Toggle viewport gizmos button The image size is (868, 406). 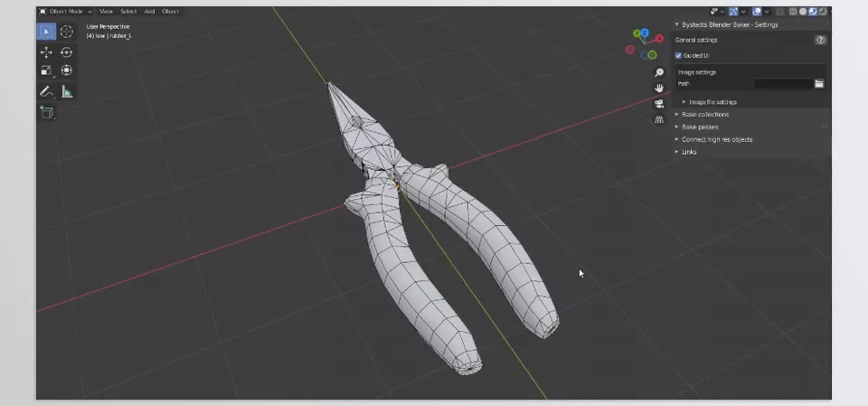click(733, 11)
